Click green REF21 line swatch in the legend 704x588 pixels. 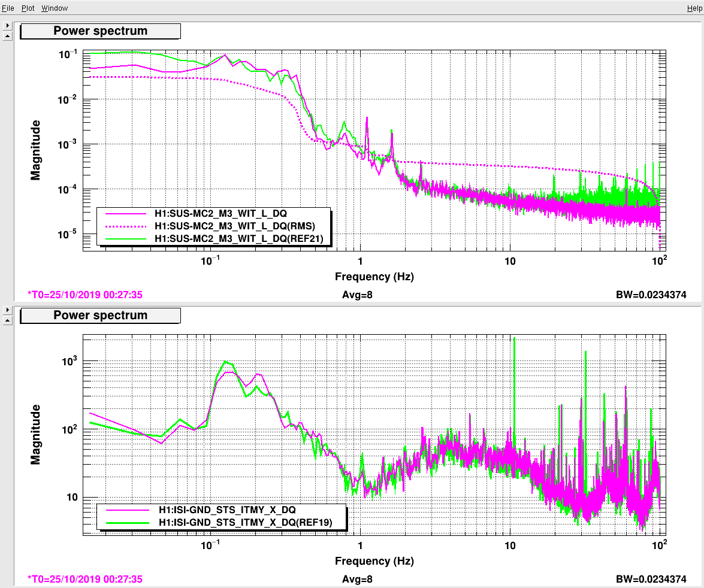(126, 239)
